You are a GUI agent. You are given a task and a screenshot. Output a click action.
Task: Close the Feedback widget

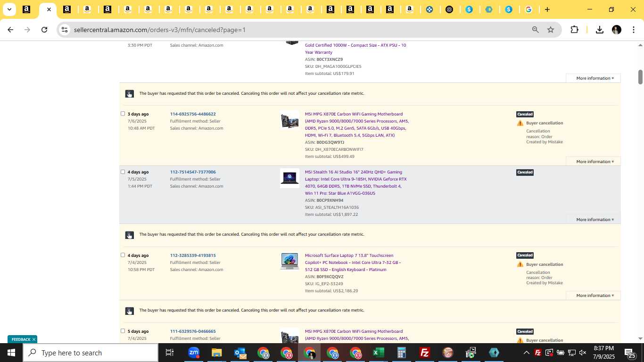point(34,339)
